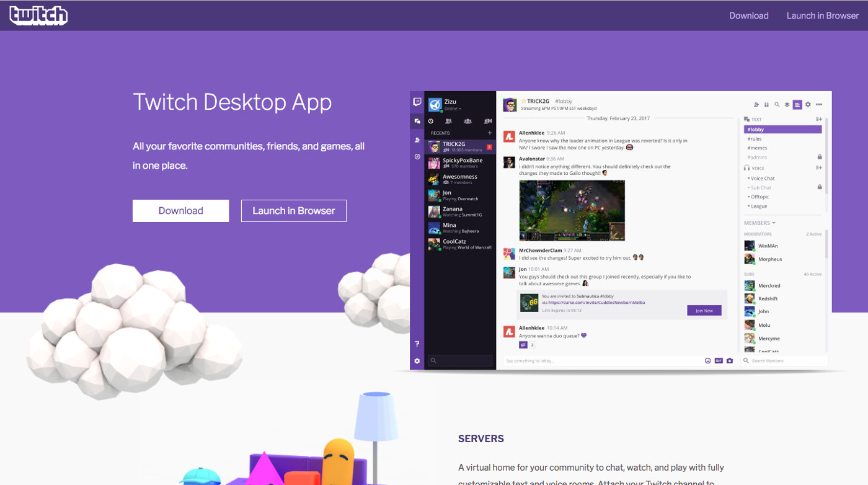The height and width of the screenshot is (485, 868).
Task: Open the emoji picker smiley icon
Action: click(708, 360)
